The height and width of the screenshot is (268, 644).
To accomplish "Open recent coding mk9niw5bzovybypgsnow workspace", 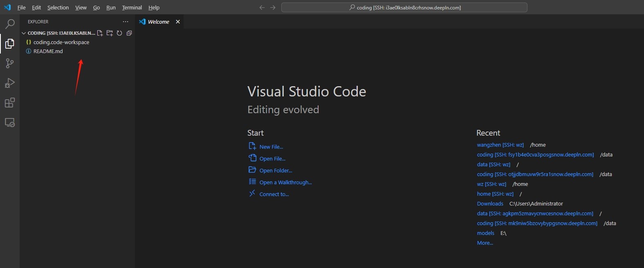I will point(537,223).
